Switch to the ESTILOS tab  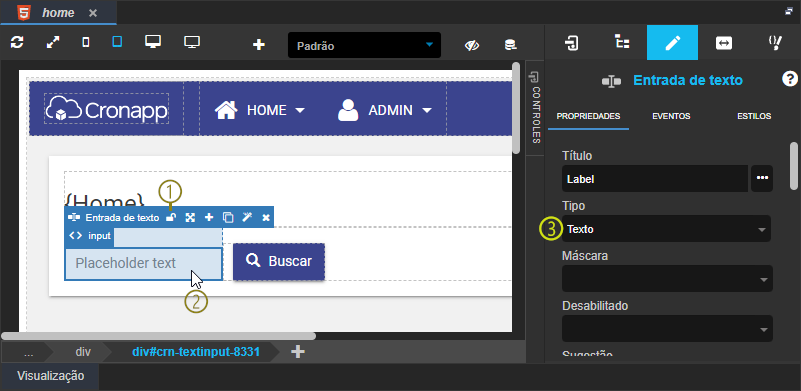point(754,116)
